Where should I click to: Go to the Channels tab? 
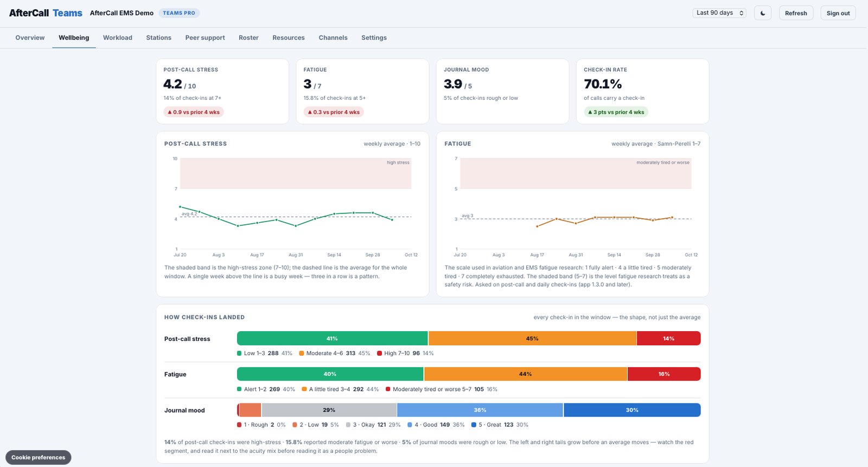pyautogui.click(x=333, y=37)
